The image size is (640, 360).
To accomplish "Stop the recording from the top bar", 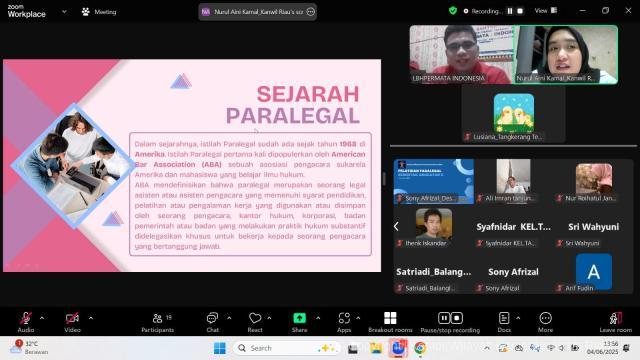I will point(520,11).
